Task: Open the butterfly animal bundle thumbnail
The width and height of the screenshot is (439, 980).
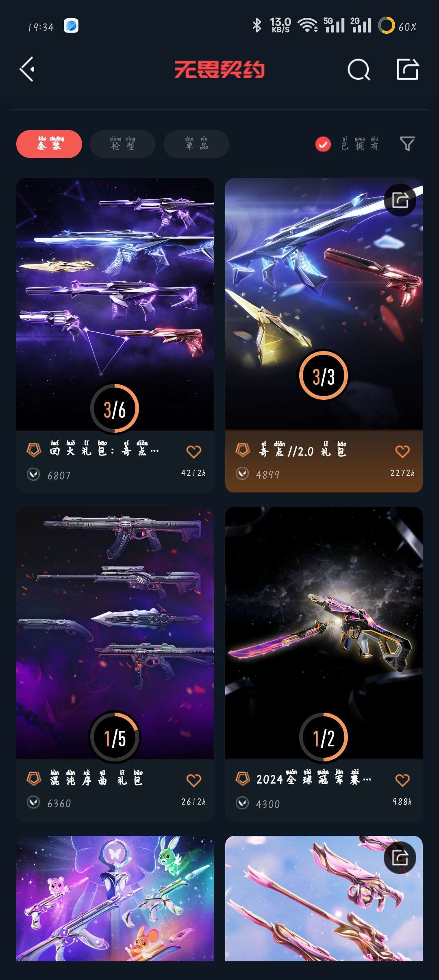Action: (x=115, y=898)
